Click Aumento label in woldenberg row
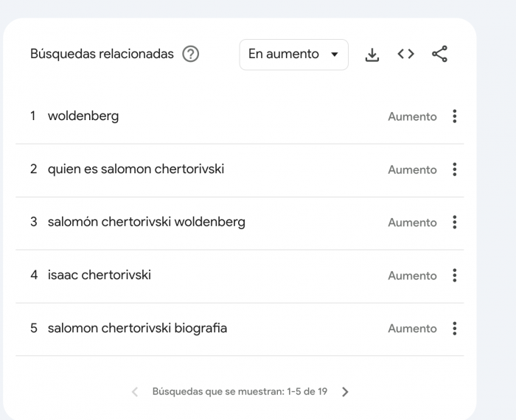Viewport: 516px width, 420px height. click(412, 116)
